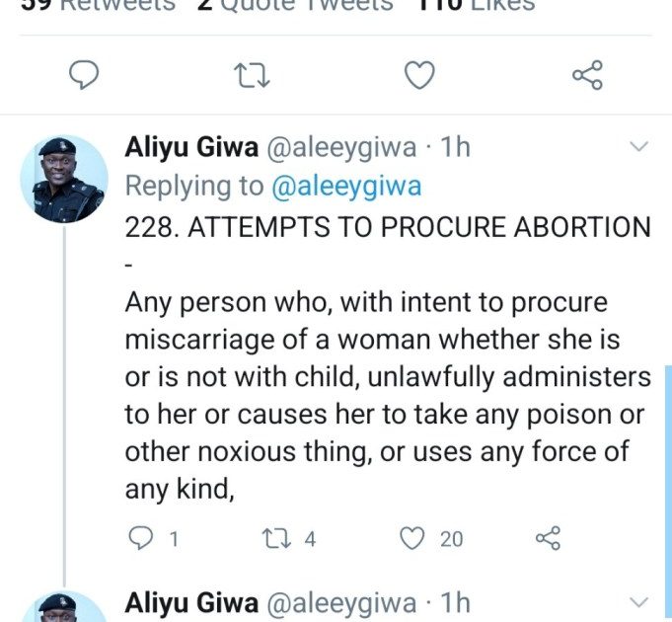Viewport: 672px width, 622px height.
Task: Share the section 228 abortion tweet
Action: coord(547,538)
